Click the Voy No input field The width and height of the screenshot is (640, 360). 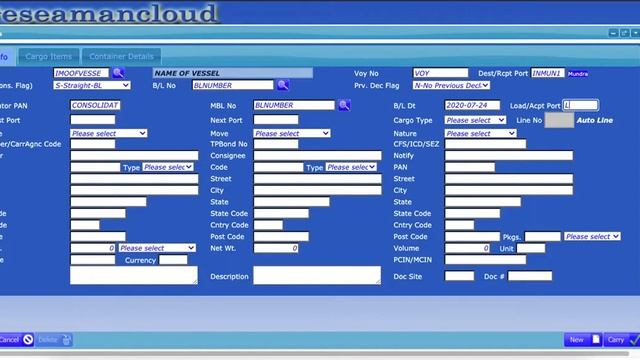click(440, 73)
